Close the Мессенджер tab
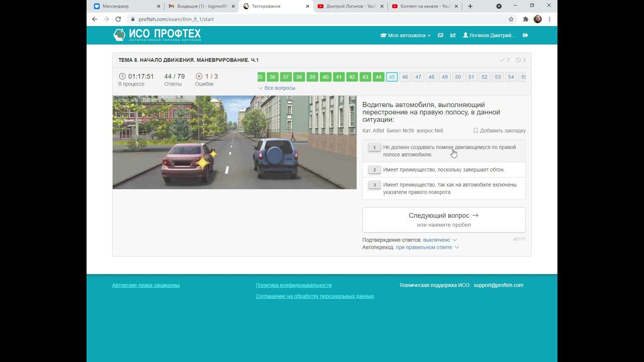This screenshot has width=644, height=362. click(x=158, y=6)
